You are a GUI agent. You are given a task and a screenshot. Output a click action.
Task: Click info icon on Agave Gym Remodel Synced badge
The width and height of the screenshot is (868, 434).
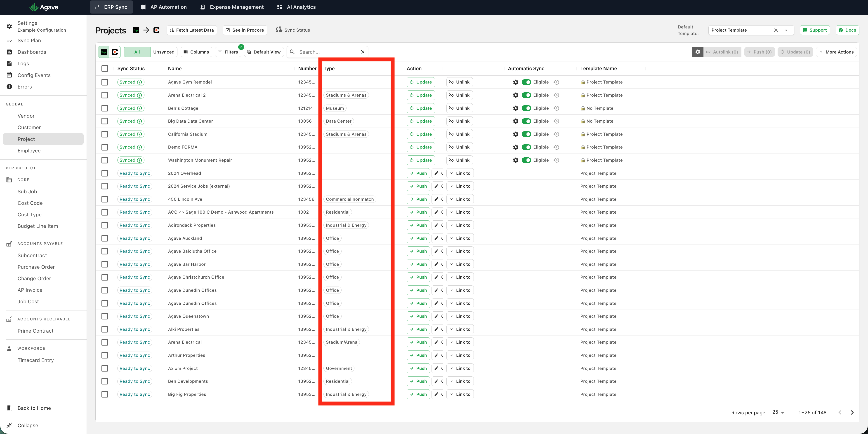click(139, 82)
